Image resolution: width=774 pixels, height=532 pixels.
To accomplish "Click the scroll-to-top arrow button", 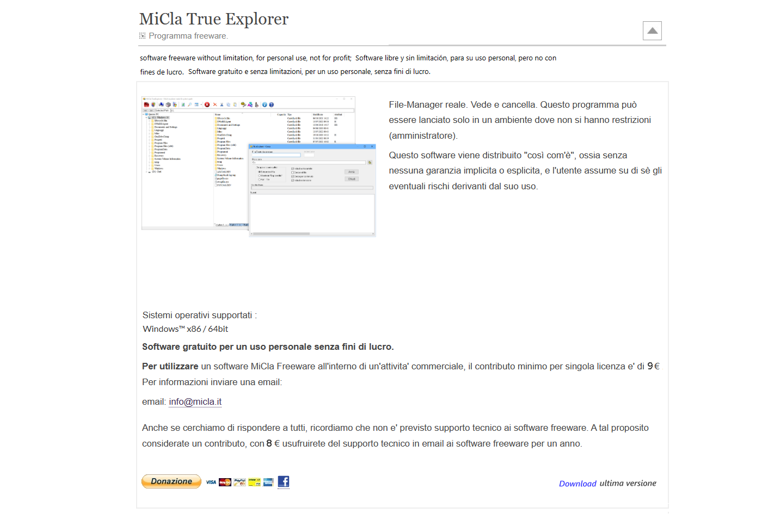I will coord(652,31).
